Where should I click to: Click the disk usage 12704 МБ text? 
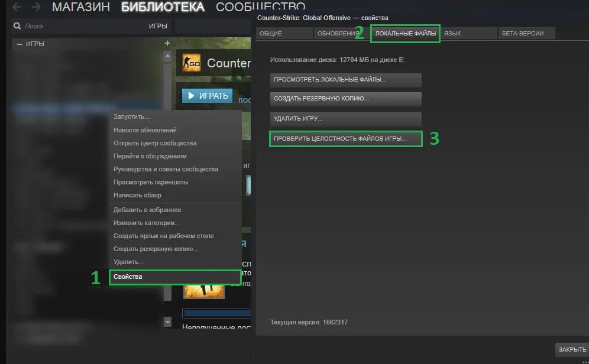click(337, 60)
